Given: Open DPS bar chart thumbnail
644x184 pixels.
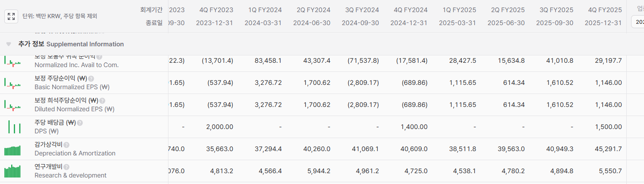Looking at the screenshot, I should tap(14, 127).
